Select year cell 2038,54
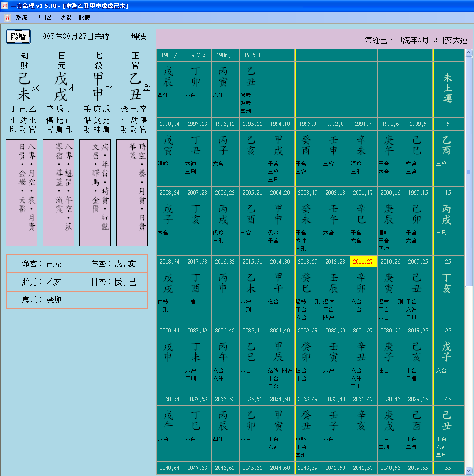 pos(170,399)
